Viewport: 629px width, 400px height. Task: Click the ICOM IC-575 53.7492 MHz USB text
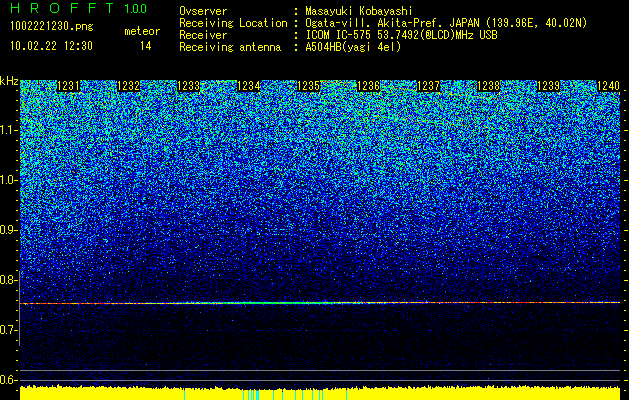pyautogui.click(x=401, y=35)
